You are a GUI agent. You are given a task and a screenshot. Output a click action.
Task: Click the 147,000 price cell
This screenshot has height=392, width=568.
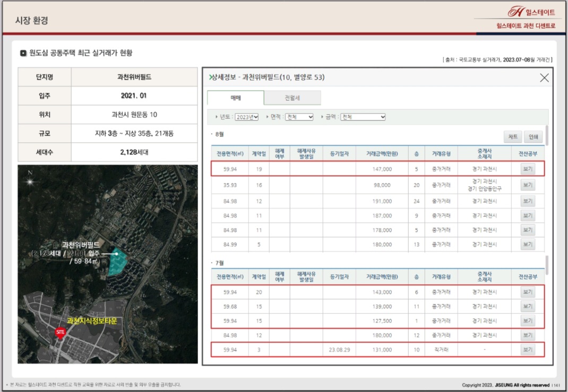[382, 169]
